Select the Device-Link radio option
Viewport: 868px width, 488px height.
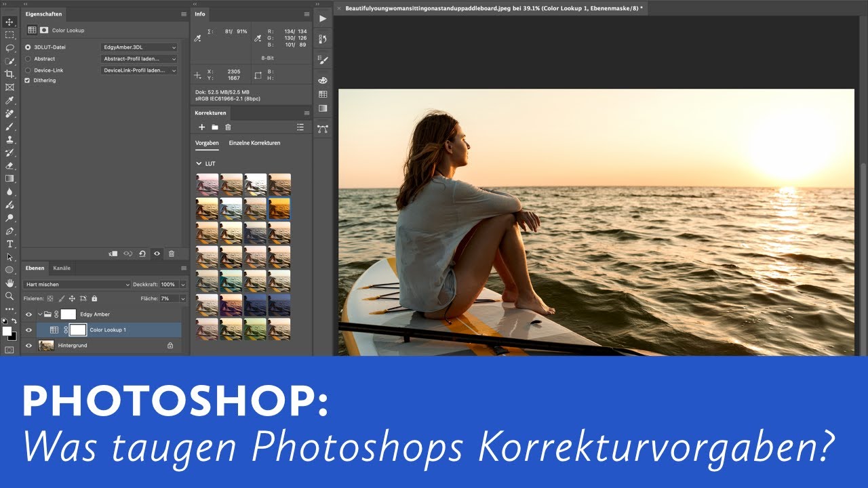click(28, 70)
